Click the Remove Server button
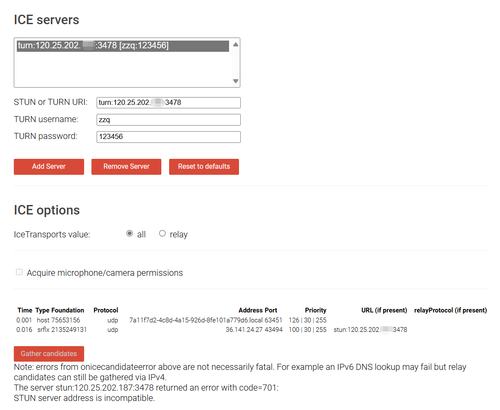This screenshot has width=500, height=410. click(126, 167)
